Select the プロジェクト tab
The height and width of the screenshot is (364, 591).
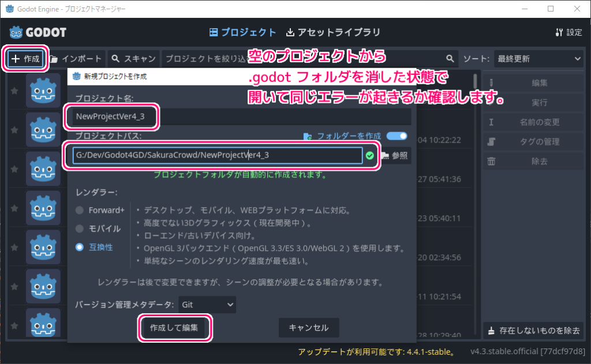click(x=242, y=33)
